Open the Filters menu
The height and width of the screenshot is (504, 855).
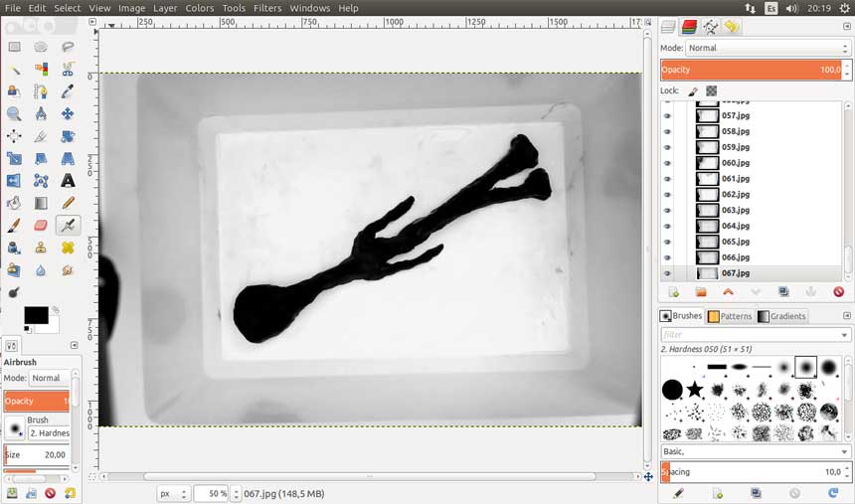pyautogui.click(x=267, y=8)
